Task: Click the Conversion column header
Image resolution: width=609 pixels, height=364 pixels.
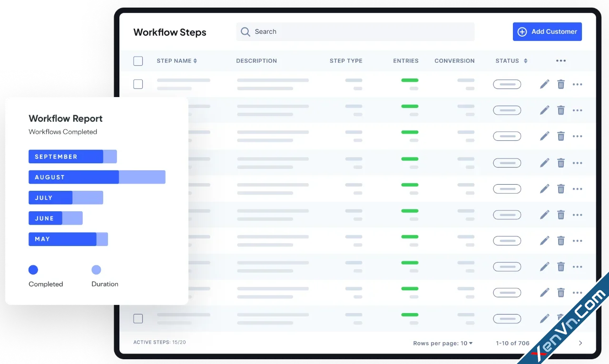Action: pos(454,61)
